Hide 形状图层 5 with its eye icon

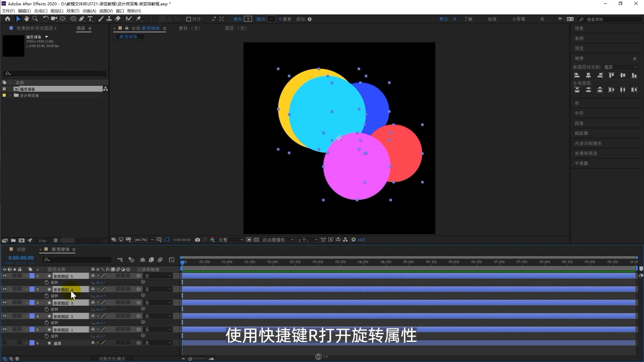(x=5, y=276)
